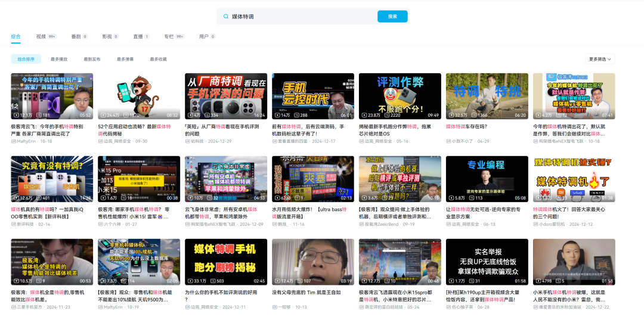Switch to the 视频 tab
The width and height of the screenshot is (644, 317).
(46, 36)
